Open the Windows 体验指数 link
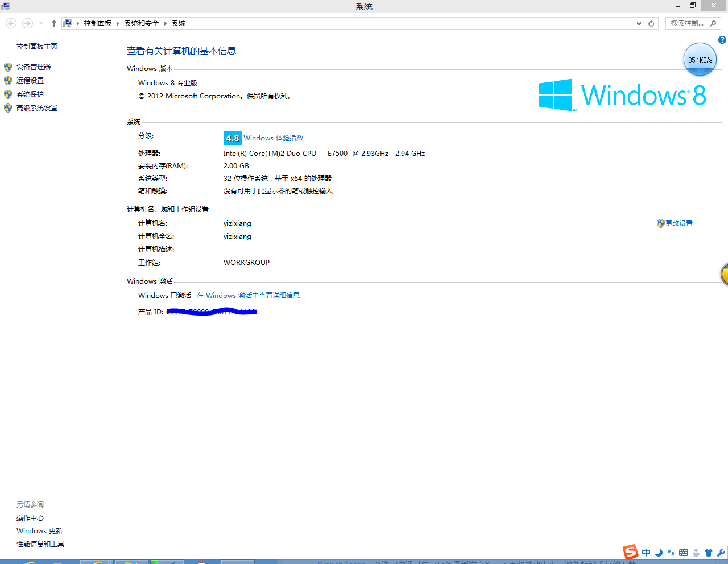Screen dimensions: 728x564 click(x=274, y=138)
